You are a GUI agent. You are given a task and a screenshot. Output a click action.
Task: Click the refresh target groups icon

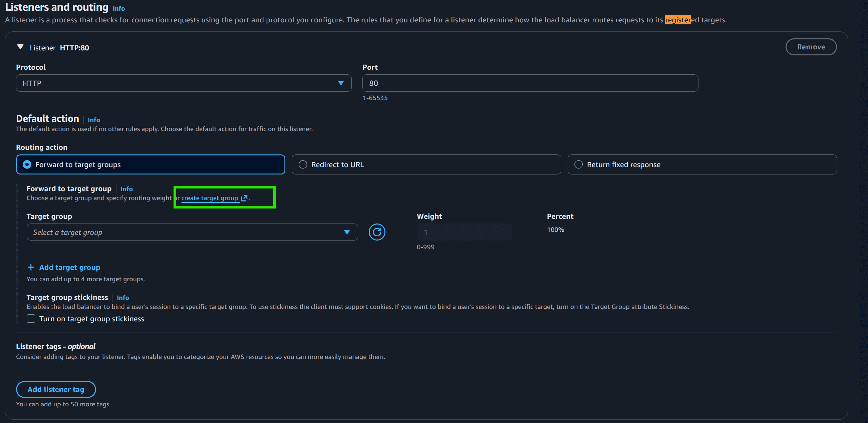[377, 232]
